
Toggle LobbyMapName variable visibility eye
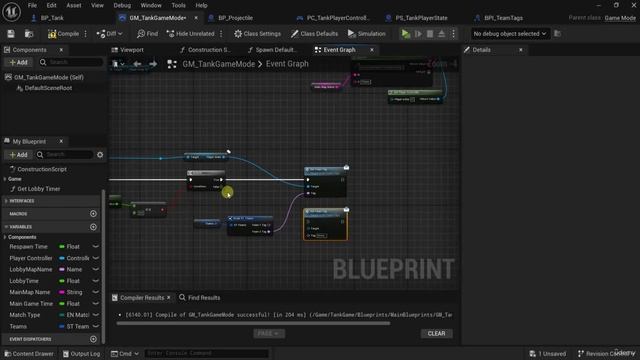tap(96, 269)
